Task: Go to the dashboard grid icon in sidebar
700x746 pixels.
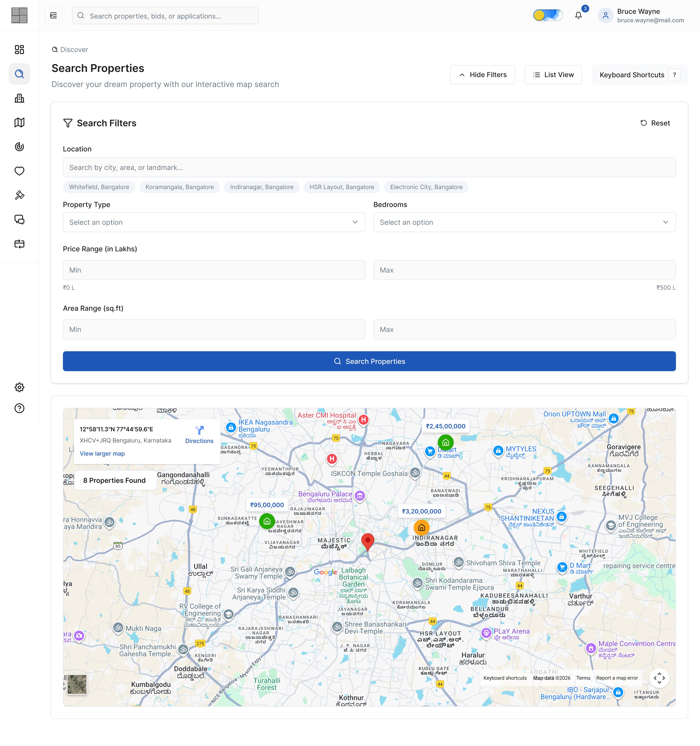Action: pyautogui.click(x=19, y=50)
